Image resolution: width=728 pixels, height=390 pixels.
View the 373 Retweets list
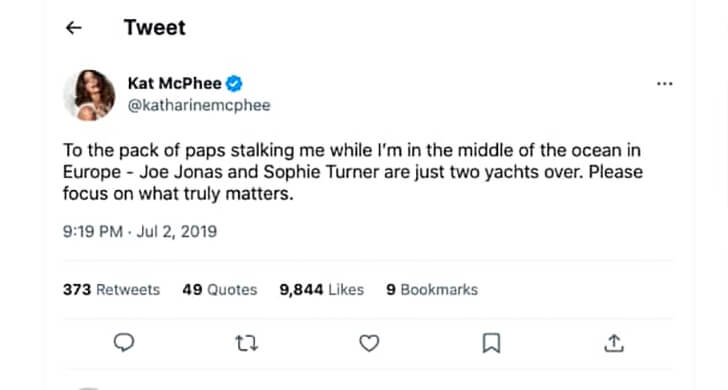pyautogui.click(x=111, y=290)
